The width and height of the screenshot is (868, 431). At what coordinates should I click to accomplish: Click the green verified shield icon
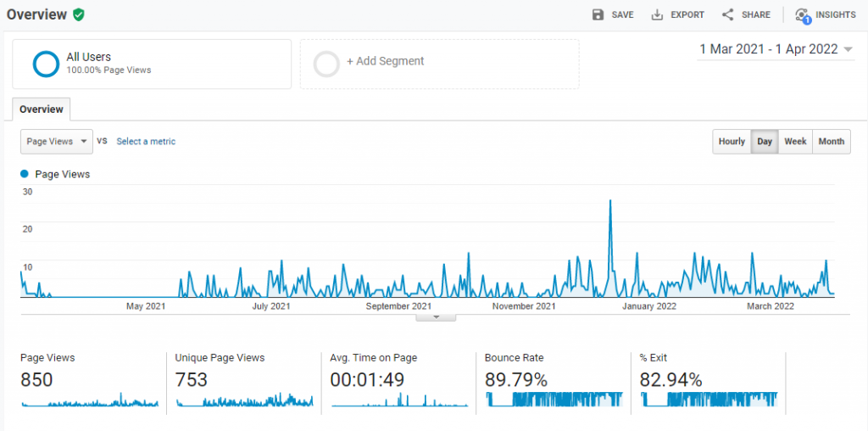[79, 14]
